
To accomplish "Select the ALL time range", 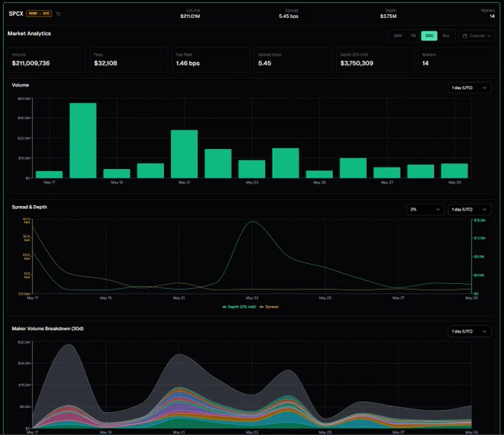I will (x=446, y=36).
